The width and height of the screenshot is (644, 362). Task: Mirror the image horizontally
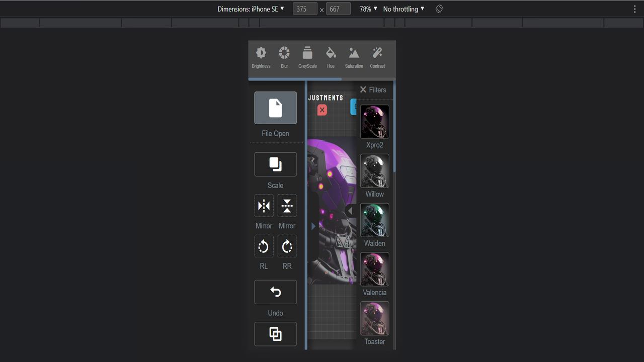click(264, 206)
